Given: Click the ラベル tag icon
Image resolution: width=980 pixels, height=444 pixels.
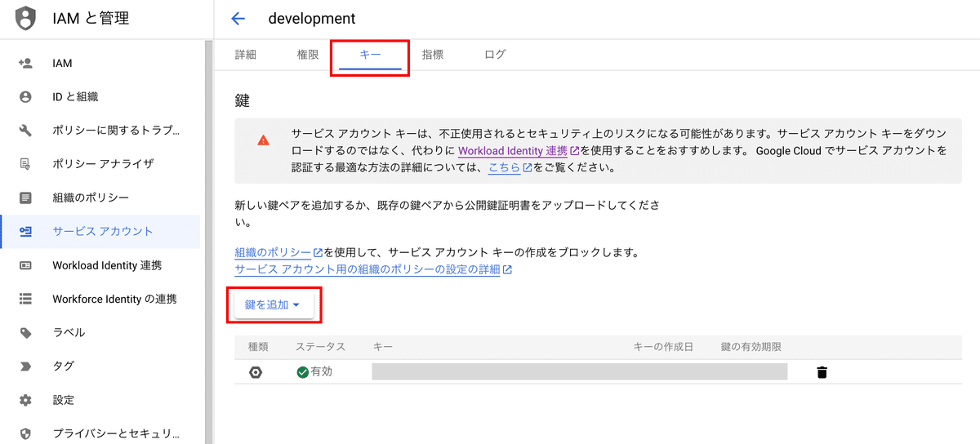Looking at the screenshot, I should pyautogui.click(x=25, y=332).
